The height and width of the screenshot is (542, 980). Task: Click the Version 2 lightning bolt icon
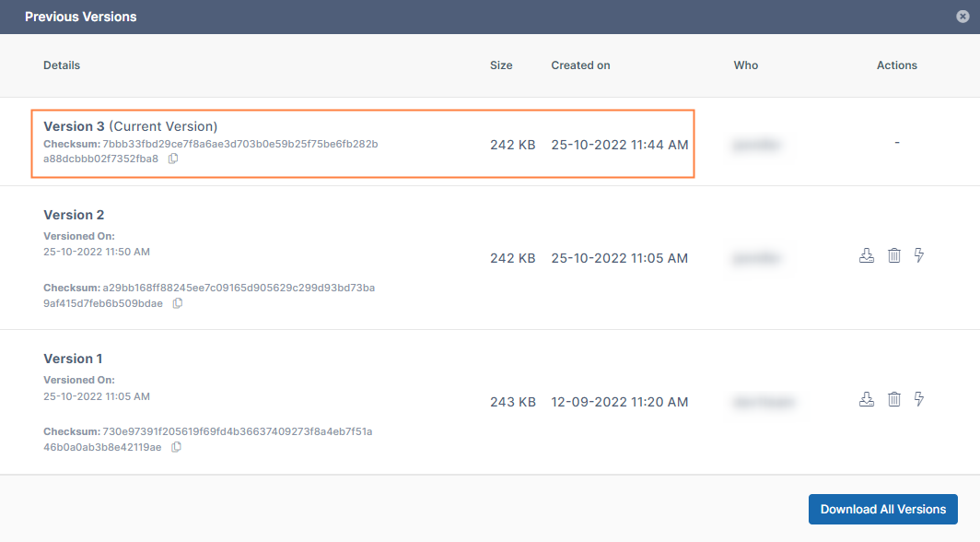pos(918,255)
